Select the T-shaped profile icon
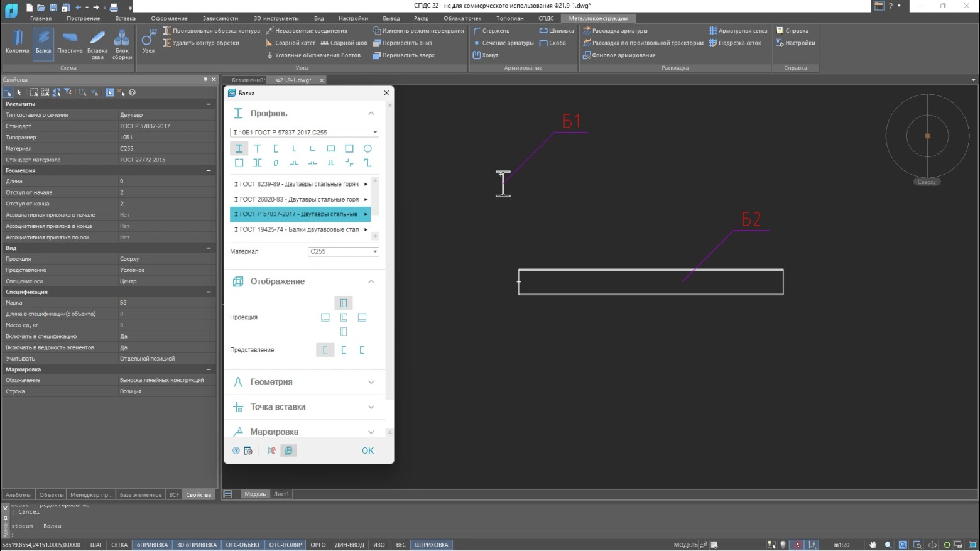The height and width of the screenshot is (551, 980). (x=257, y=149)
